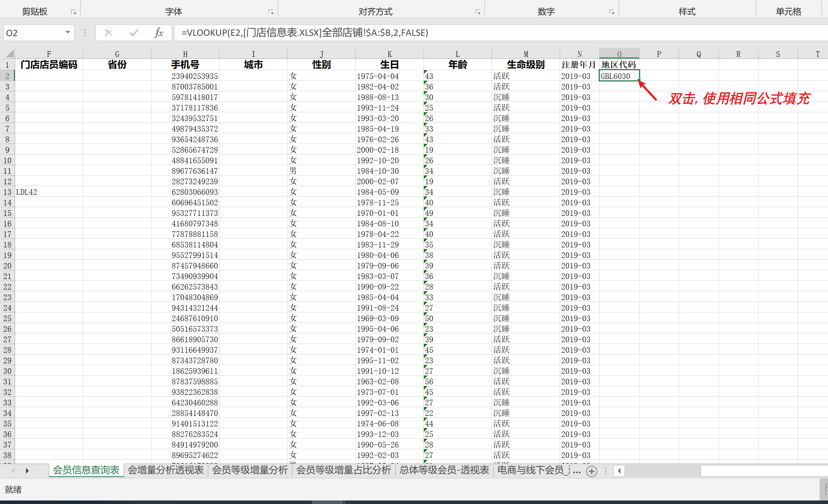
Task: Click the sheet tabs overflow ellipsis
Action: pyautogui.click(x=577, y=471)
